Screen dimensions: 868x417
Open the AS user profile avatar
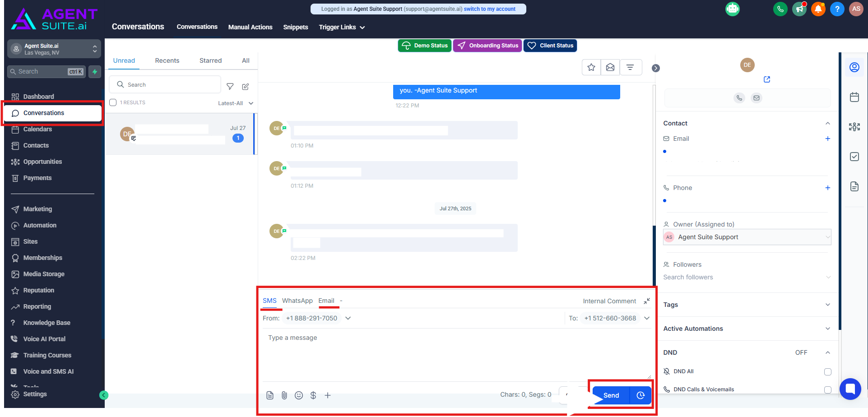(856, 9)
